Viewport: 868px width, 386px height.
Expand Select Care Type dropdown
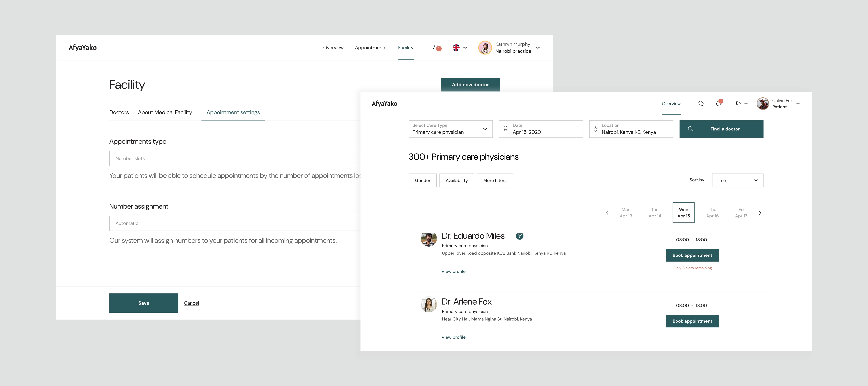(450, 129)
